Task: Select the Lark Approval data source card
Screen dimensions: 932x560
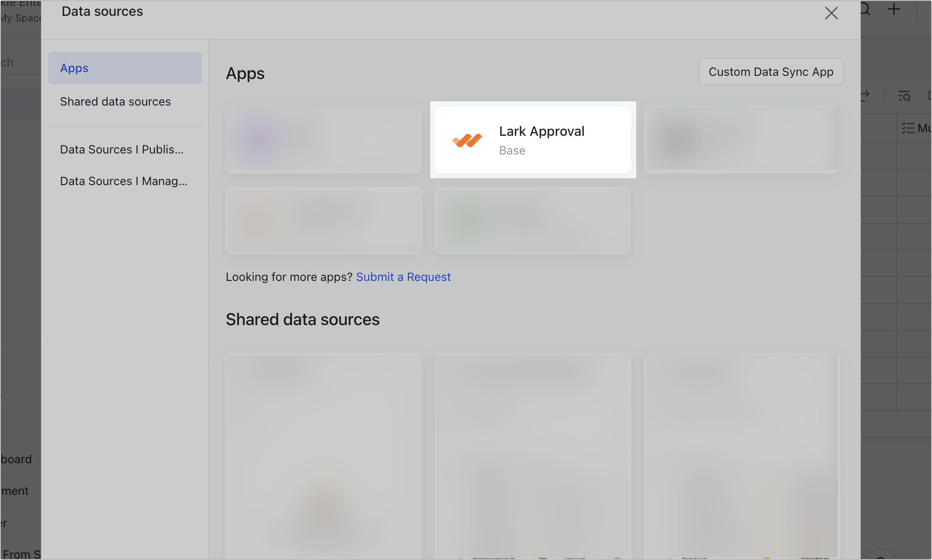Action: coord(533,140)
